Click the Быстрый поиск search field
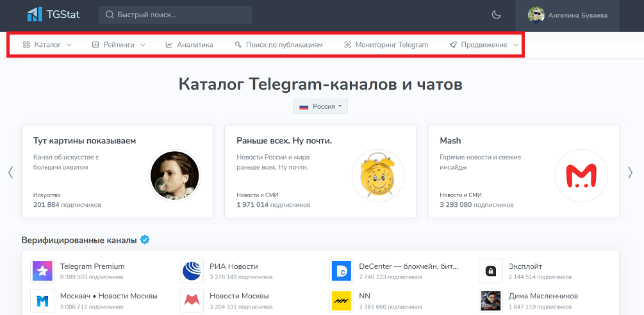The image size is (644, 315). click(x=176, y=15)
